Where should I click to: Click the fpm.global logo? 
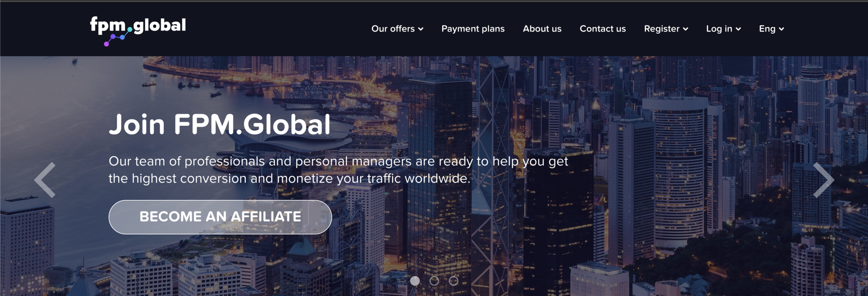click(138, 31)
